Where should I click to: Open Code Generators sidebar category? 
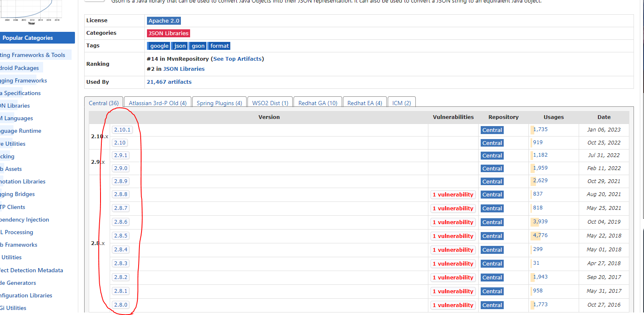click(18, 283)
